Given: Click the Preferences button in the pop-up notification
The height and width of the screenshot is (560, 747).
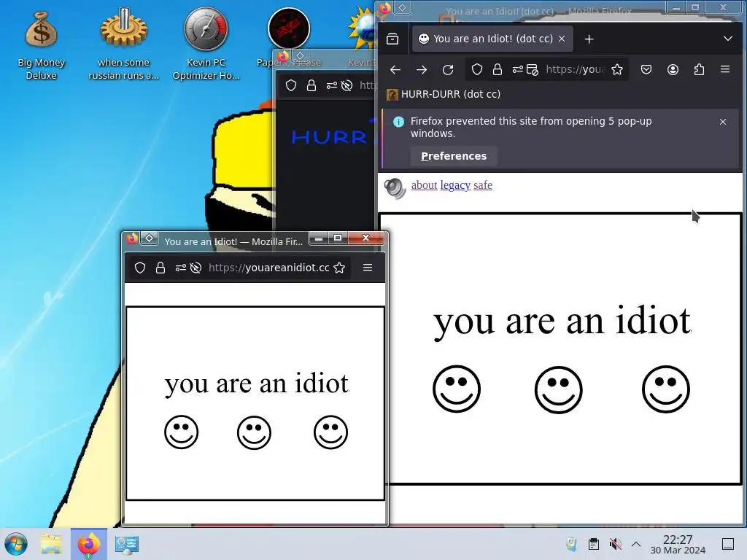Looking at the screenshot, I should coord(454,156).
